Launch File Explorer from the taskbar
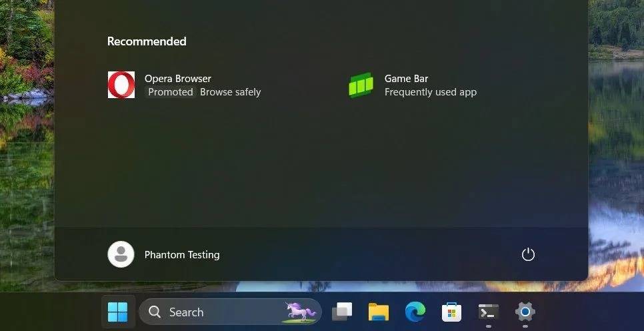This screenshot has height=331, width=644. [x=378, y=312]
